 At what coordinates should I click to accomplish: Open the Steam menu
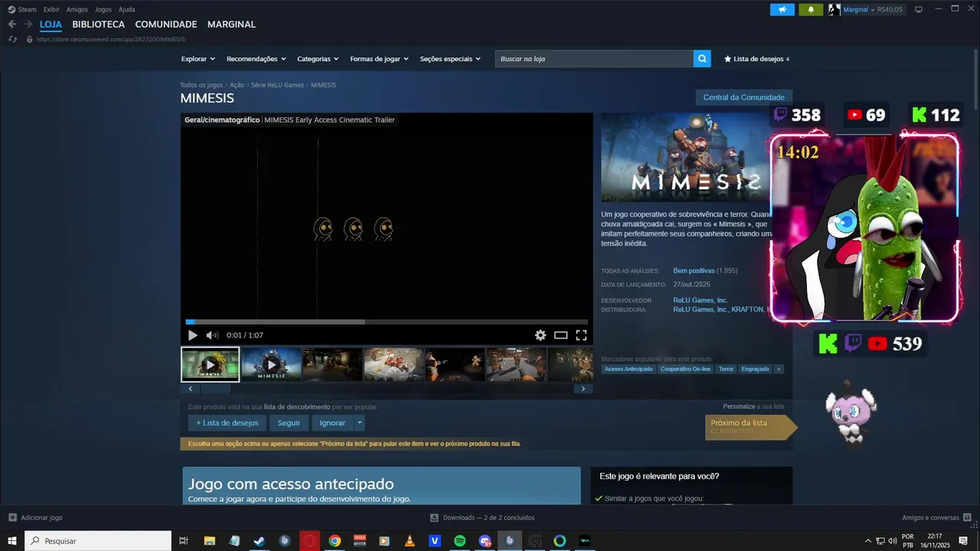pos(22,9)
